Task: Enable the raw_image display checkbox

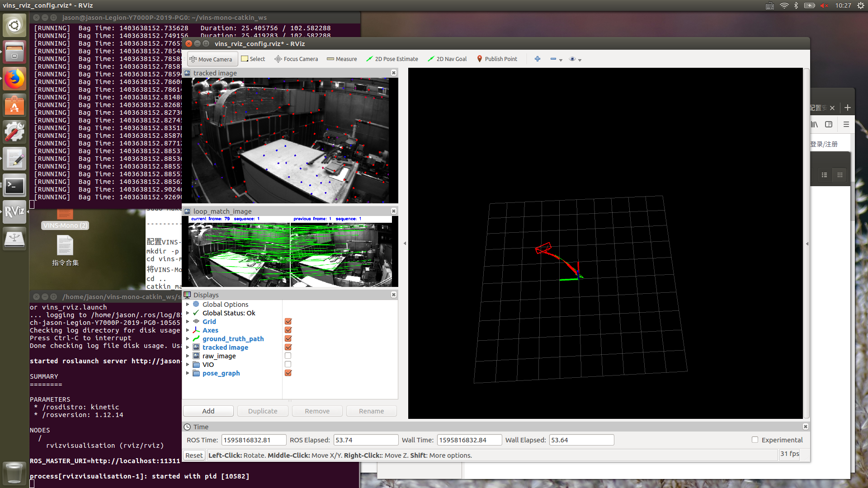Action: point(288,356)
